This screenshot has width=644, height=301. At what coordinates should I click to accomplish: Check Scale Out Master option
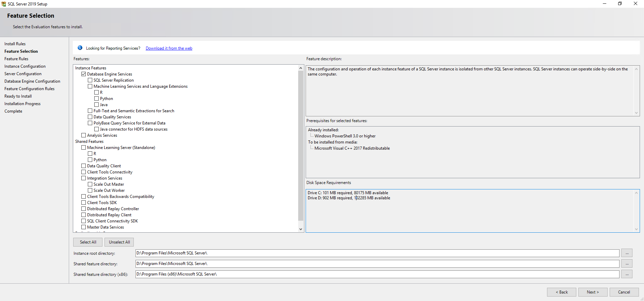pos(90,184)
